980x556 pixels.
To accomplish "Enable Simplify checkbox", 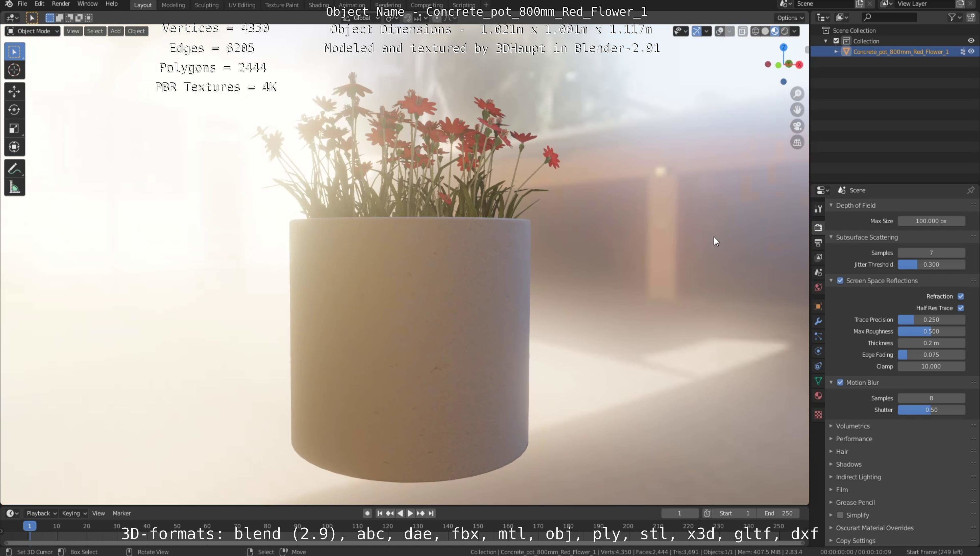I will coord(840,515).
